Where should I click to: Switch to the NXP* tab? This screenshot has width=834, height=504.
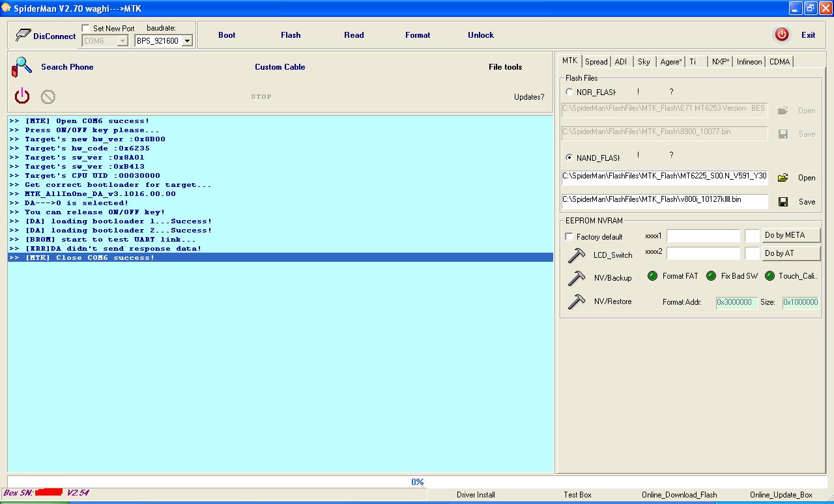point(721,62)
